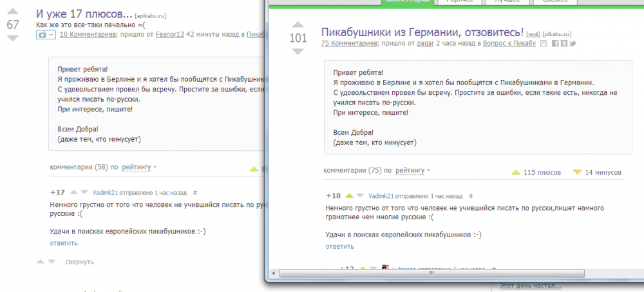Share the post via Twitter icon

[x=572, y=43]
